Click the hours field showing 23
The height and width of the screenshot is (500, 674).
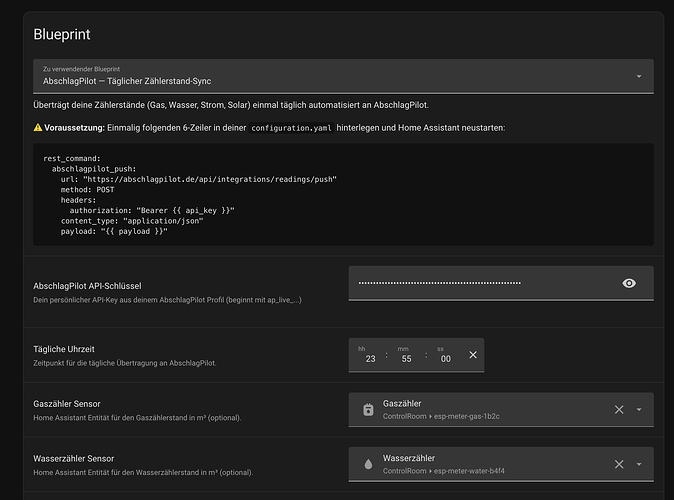pos(370,355)
